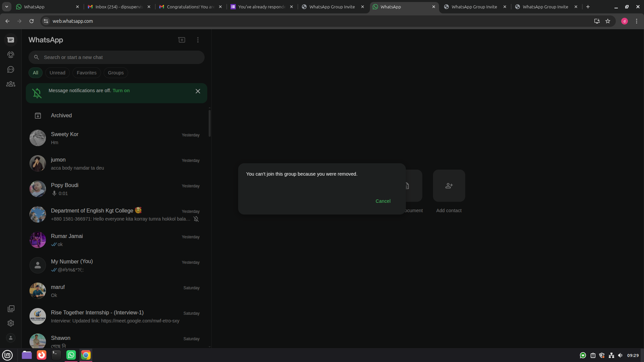Open the WhatsApp three-dot menu
Screen dimensions: 644x362
point(198,40)
